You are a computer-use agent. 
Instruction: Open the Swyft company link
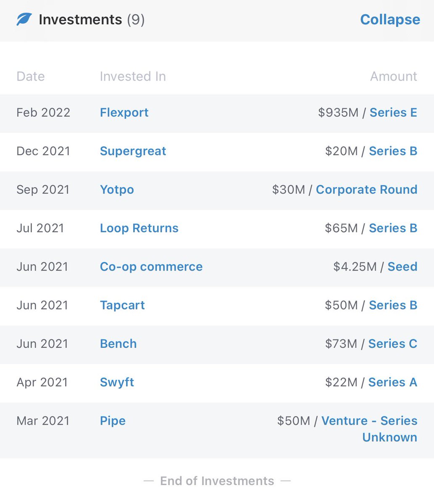pos(117,382)
